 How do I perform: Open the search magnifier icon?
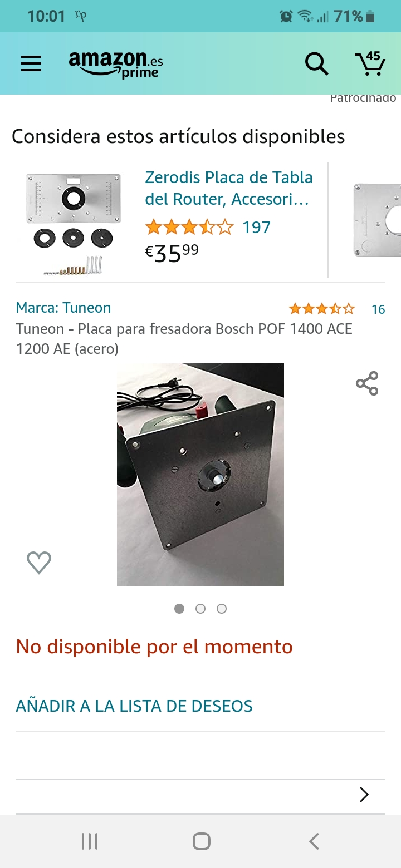click(x=316, y=63)
